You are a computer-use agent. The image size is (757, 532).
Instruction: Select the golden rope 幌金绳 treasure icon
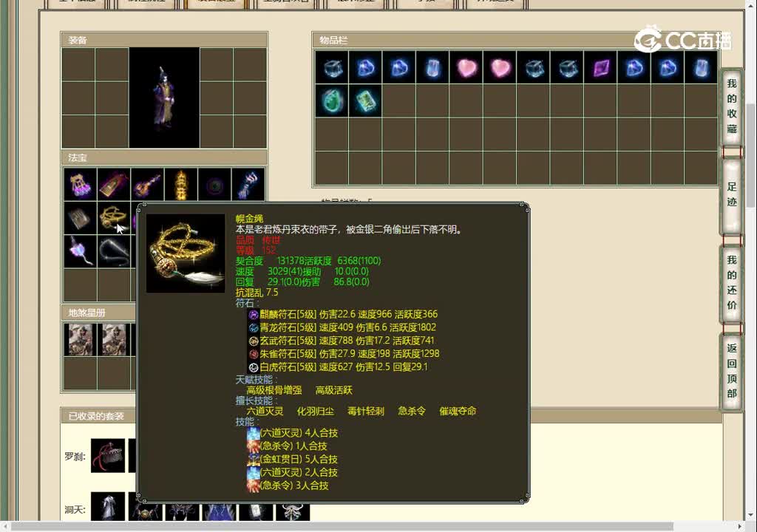click(x=113, y=218)
